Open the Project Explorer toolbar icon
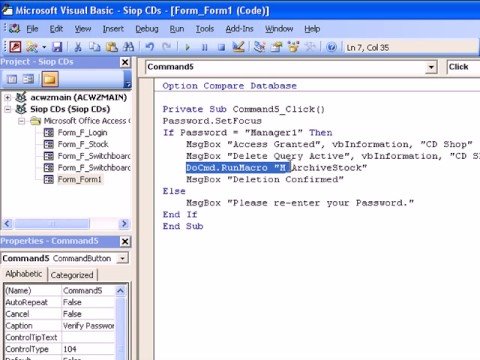The image size is (480, 360). pyautogui.click(x=259, y=47)
